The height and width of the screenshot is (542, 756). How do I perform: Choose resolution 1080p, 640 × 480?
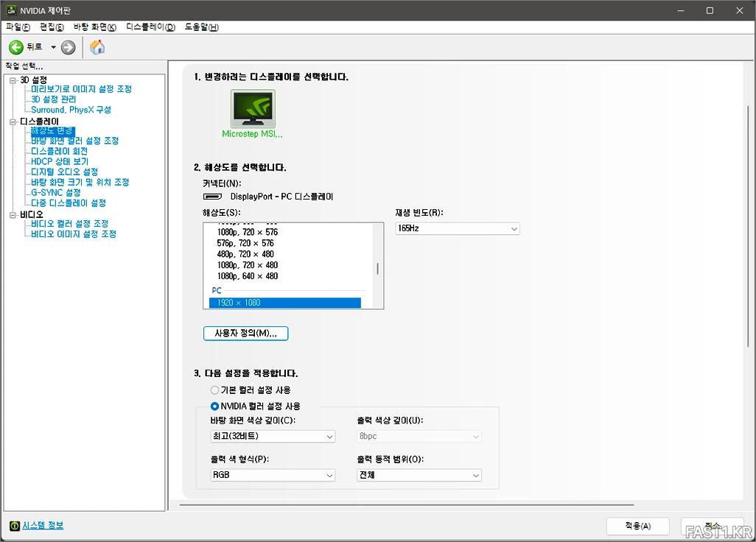coord(248,277)
